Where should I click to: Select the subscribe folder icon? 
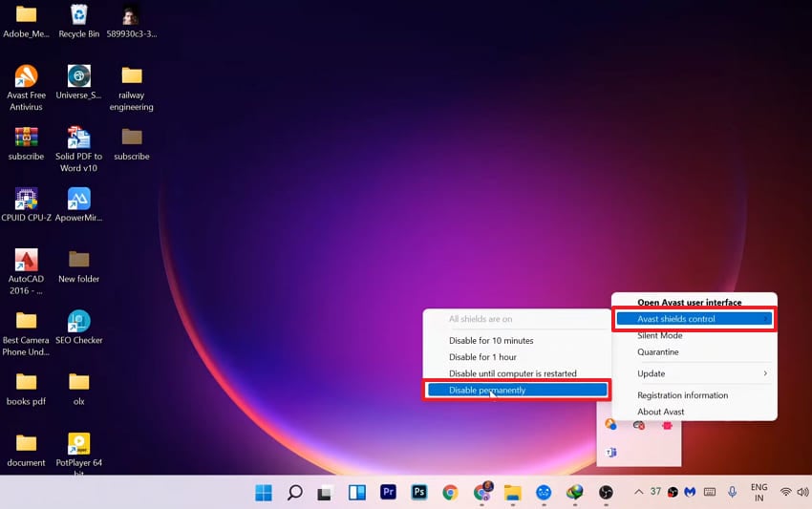132,143
